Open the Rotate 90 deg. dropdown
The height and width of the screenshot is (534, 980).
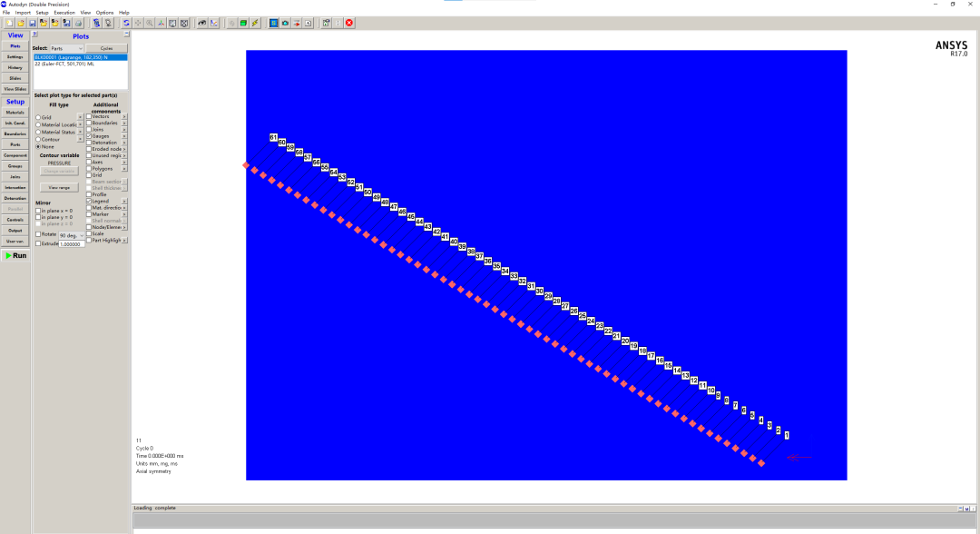[x=72, y=235]
